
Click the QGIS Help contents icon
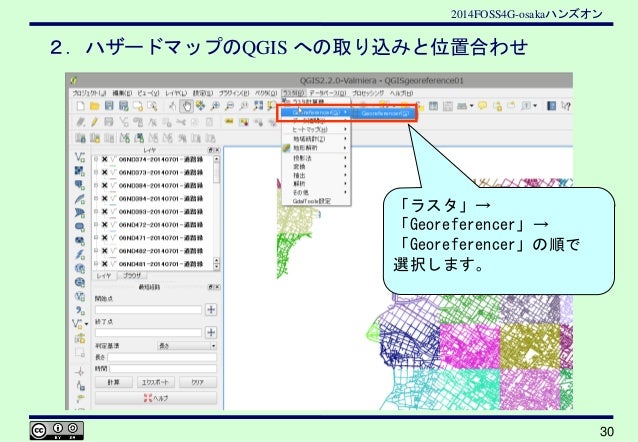coord(551,106)
